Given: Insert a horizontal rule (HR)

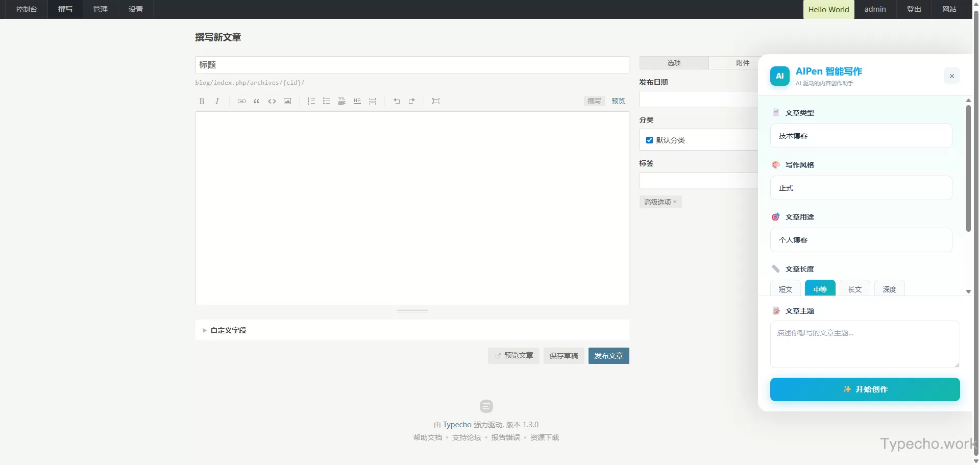Looking at the screenshot, I should point(357,101).
